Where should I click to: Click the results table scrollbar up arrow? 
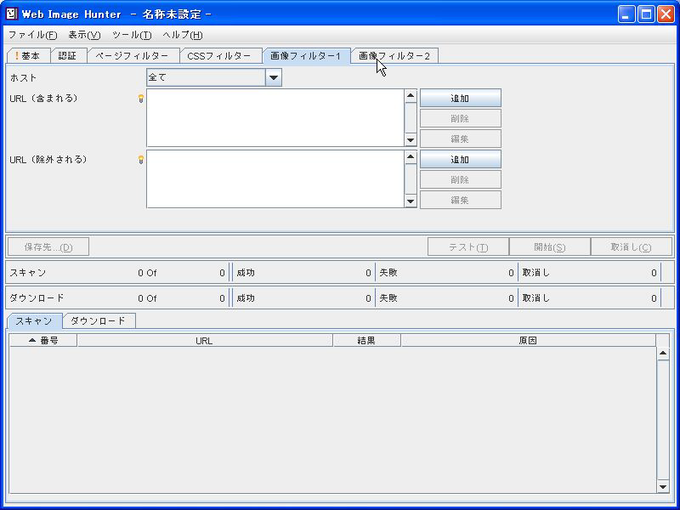[x=663, y=354]
